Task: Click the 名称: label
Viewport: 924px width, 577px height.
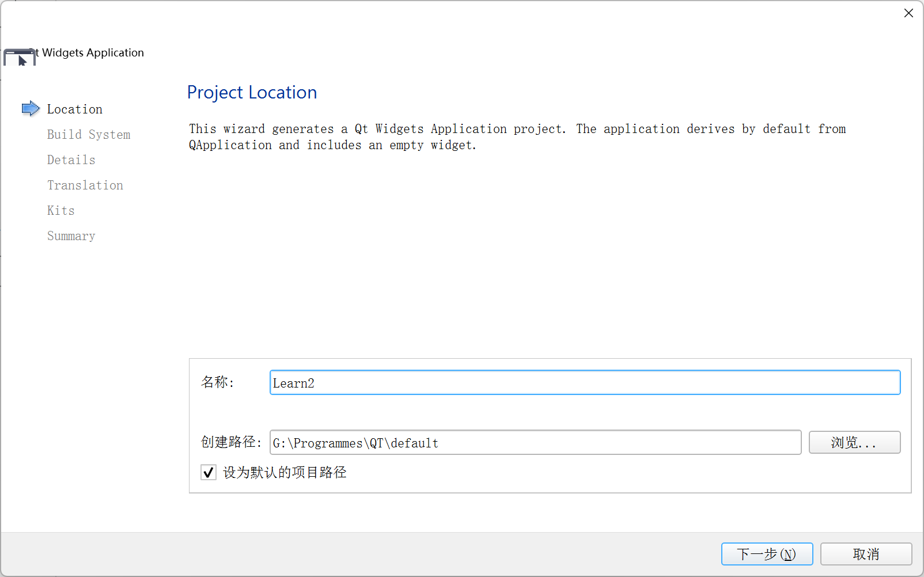Action: (x=218, y=382)
